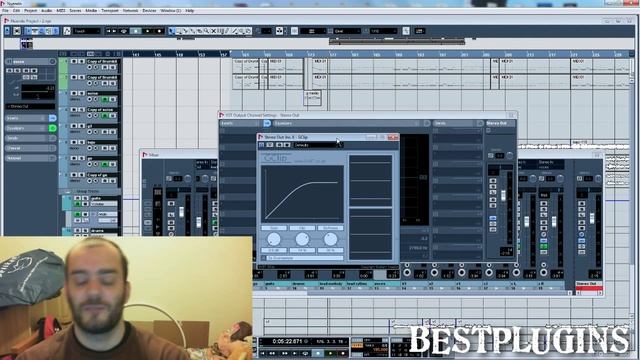Screen dimensions: 640x360
Task: Click Write automation button in GClip window
Action: [x=287, y=145]
